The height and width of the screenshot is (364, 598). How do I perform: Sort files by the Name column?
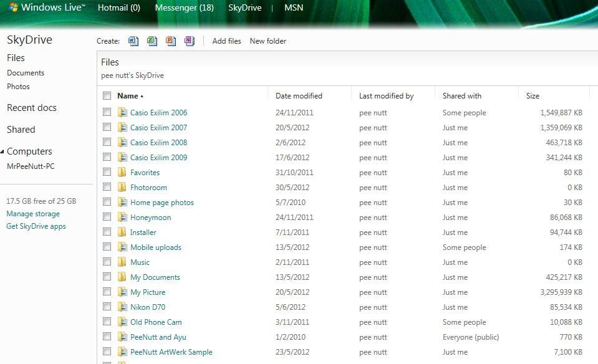point(128,96)
